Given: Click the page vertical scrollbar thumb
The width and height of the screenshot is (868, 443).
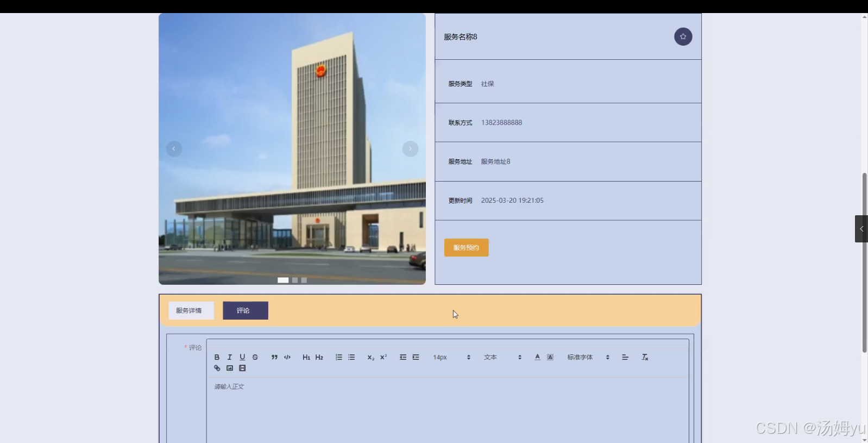Looking at the screenshot, I should [864, 263].
